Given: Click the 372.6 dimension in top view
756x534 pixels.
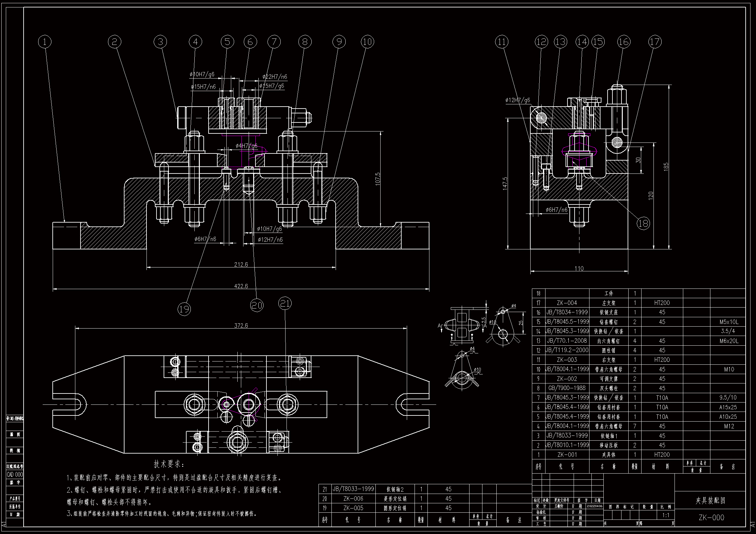Looking at the screenshot, I should point(241,325).
